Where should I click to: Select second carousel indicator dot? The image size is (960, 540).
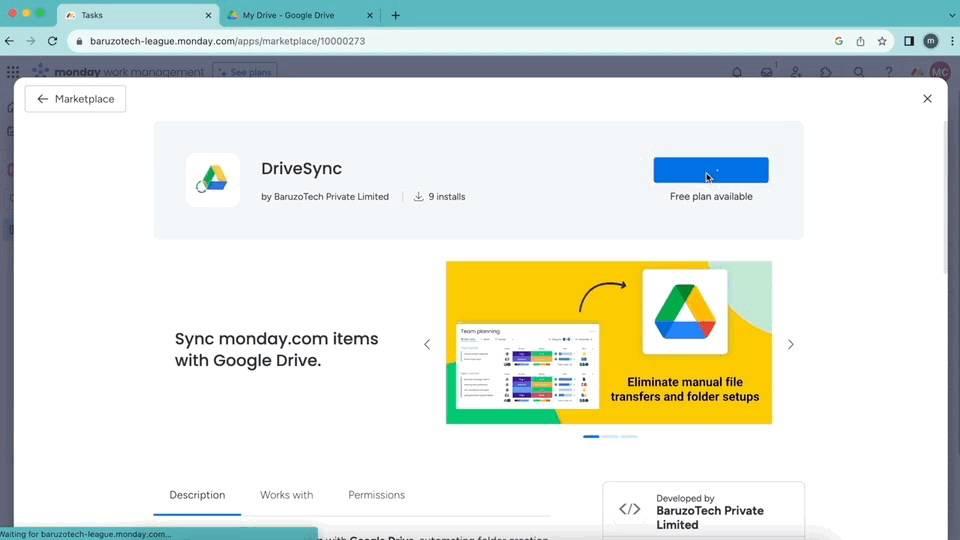click(x=610, y=437)
